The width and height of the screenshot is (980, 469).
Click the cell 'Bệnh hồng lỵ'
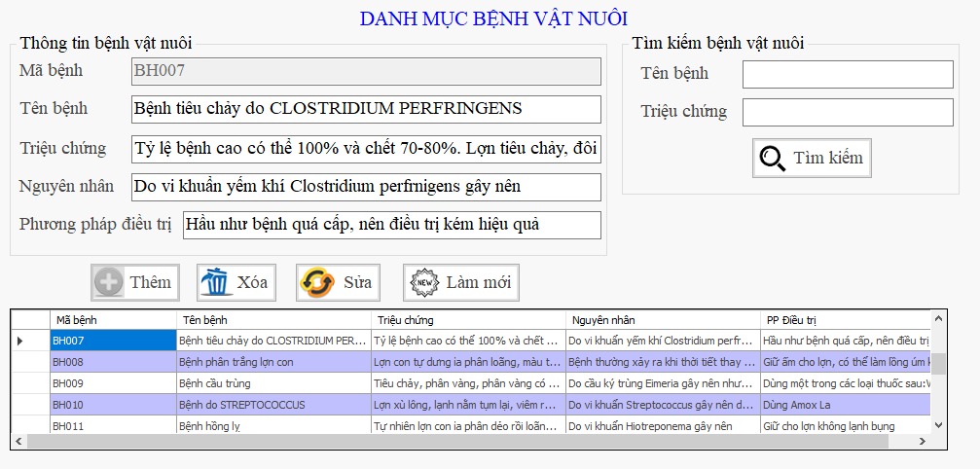coord(273,425)
